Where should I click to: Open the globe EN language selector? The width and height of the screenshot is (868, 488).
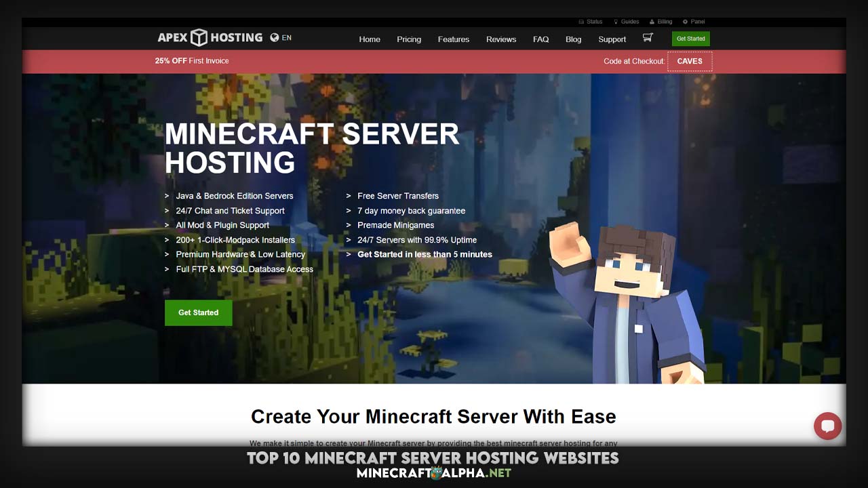(x=281, y=38)
